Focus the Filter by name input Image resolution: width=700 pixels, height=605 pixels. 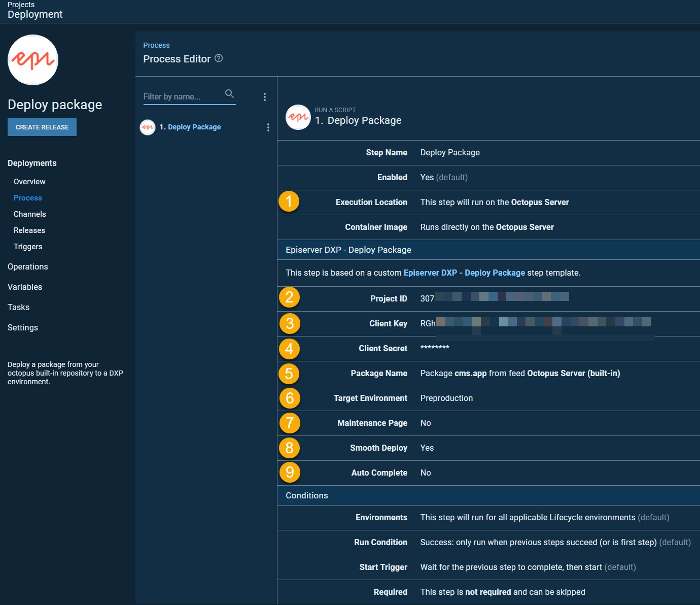[x=183, y=96]
